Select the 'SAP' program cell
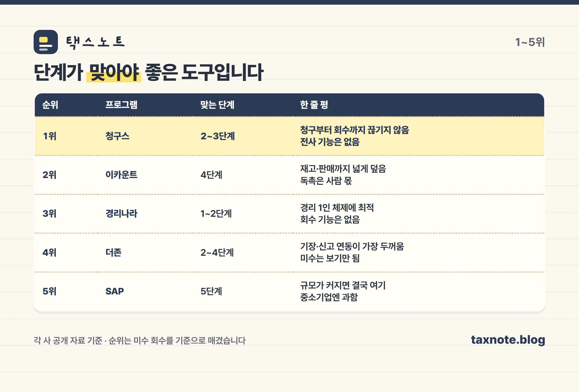The height and width of the screenshot is (392, 579). tap(115, 291)
